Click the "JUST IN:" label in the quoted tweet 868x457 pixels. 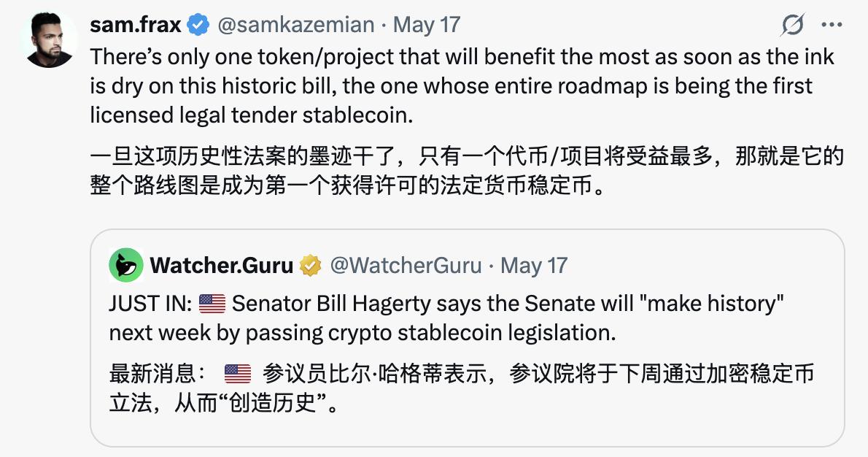click(152, 303)
